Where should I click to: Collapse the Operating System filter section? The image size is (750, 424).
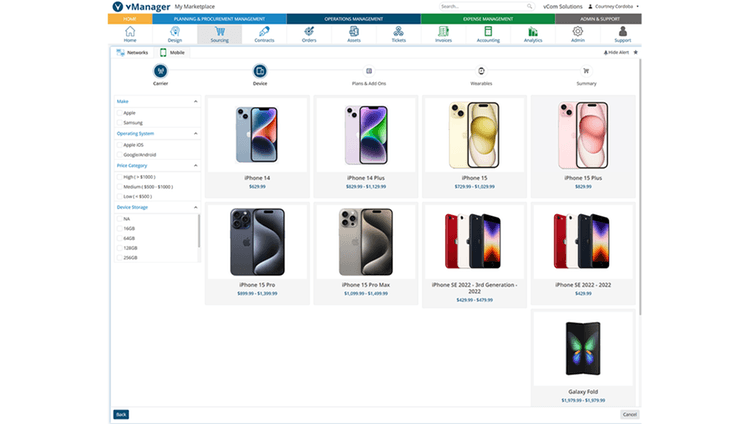pos(195,134)
